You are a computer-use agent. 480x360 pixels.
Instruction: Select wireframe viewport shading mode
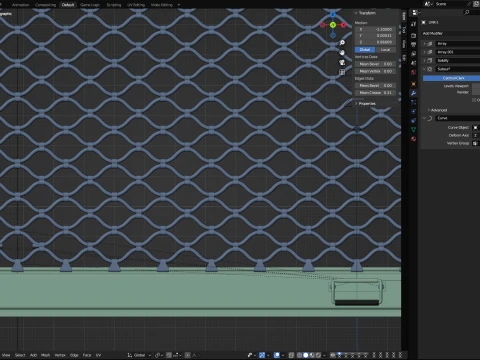(x=299, y=355)
